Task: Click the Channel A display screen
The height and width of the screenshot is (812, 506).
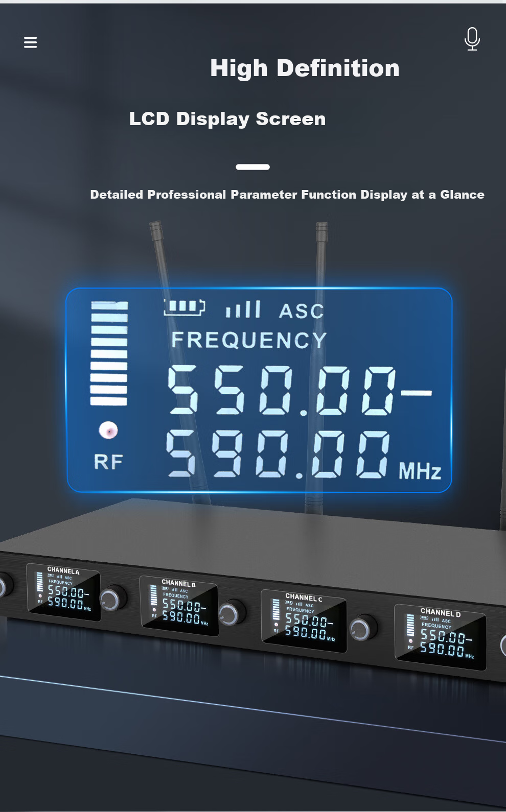Action: coord(63,592)
